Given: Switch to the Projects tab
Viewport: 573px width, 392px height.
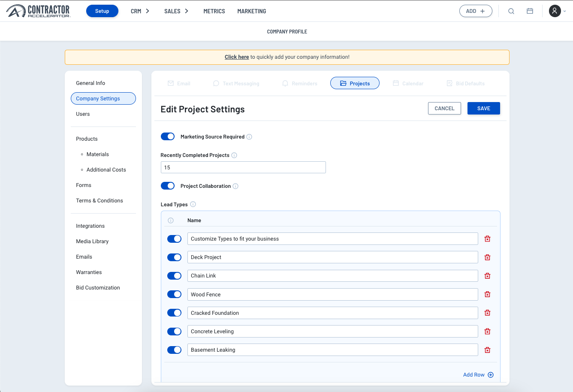Looking at the screenshot, I should pos(355,83).
